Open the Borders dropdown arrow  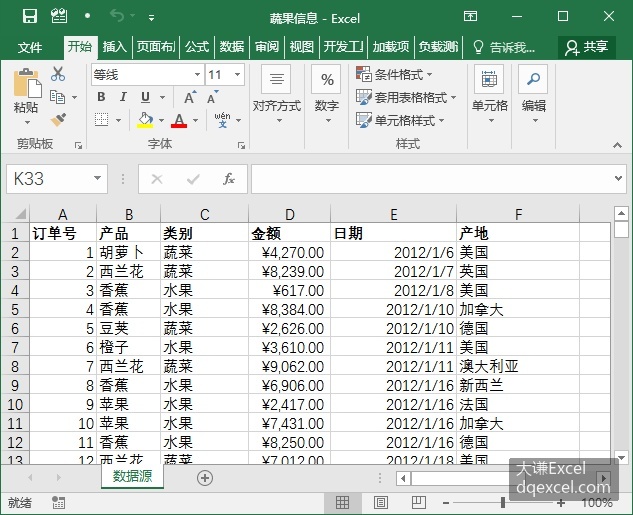tap(118, 120)
